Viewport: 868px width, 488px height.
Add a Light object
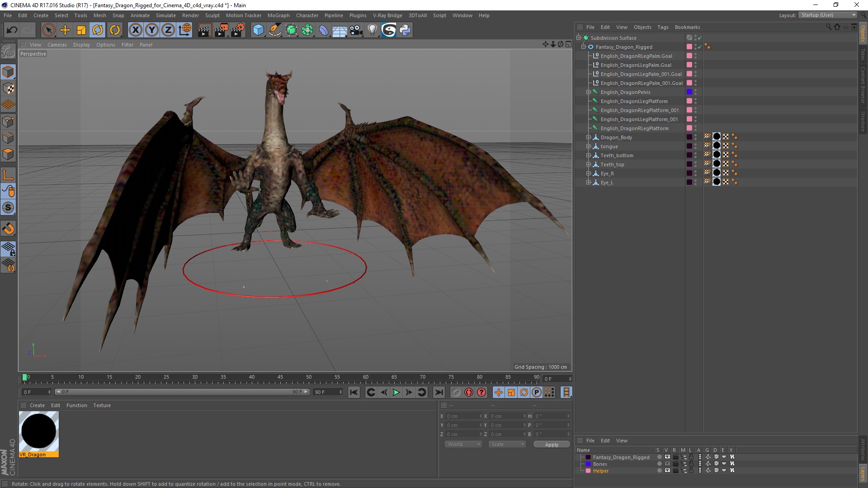coord(372,30)
